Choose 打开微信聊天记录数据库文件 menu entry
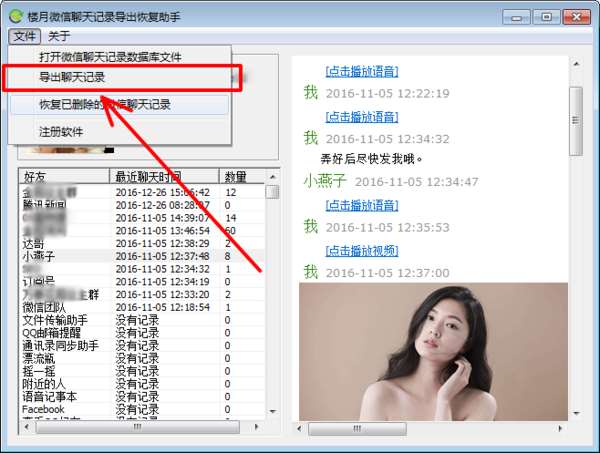 (110, 57)
